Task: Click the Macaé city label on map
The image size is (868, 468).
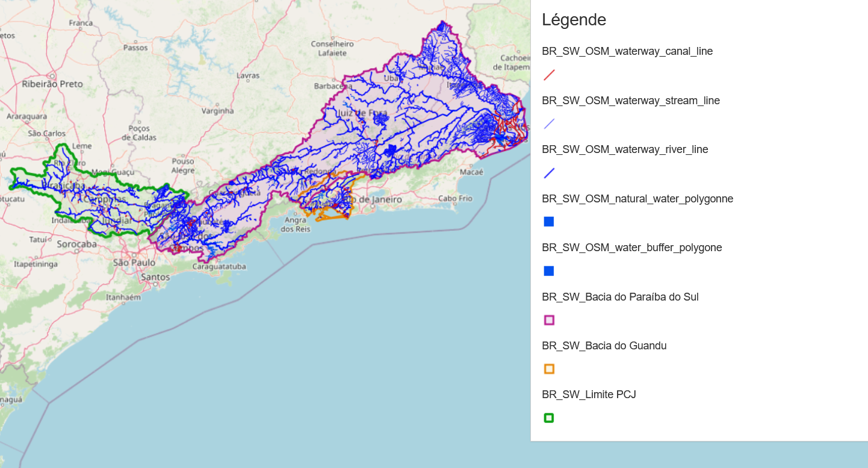Action: (x=471, y=172)
